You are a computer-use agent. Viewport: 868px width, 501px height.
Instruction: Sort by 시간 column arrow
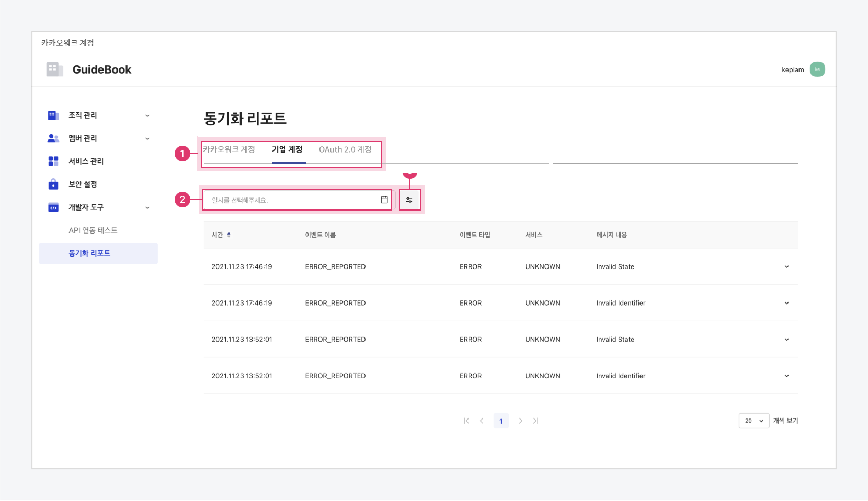coord(229,235)
